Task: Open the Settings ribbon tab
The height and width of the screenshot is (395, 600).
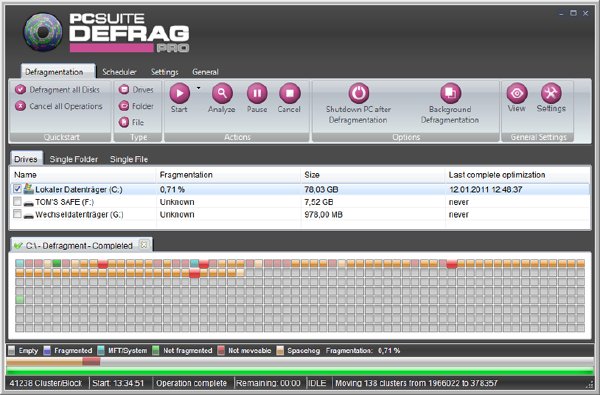Action: [x=165, y=72]
